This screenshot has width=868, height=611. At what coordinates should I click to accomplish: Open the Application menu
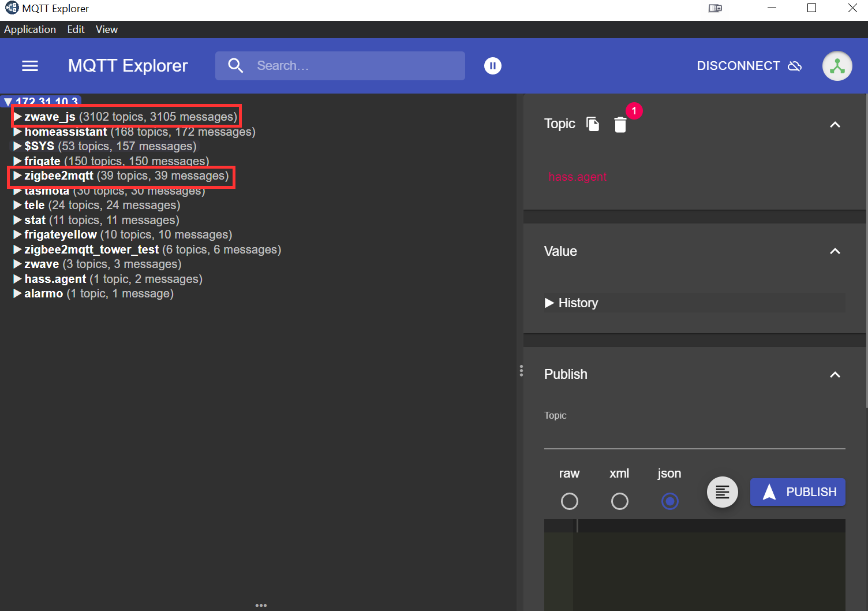[x=30, y=29]
